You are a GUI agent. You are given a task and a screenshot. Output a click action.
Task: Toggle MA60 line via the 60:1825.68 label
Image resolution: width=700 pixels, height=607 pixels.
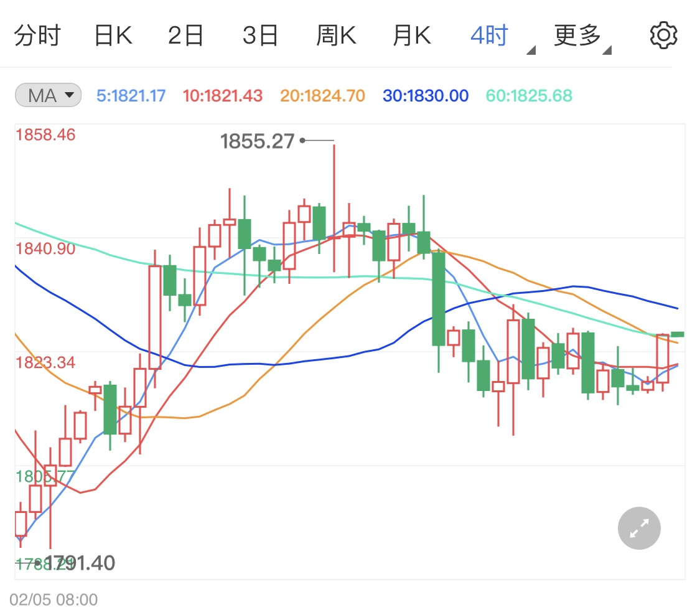click(528, 95)
